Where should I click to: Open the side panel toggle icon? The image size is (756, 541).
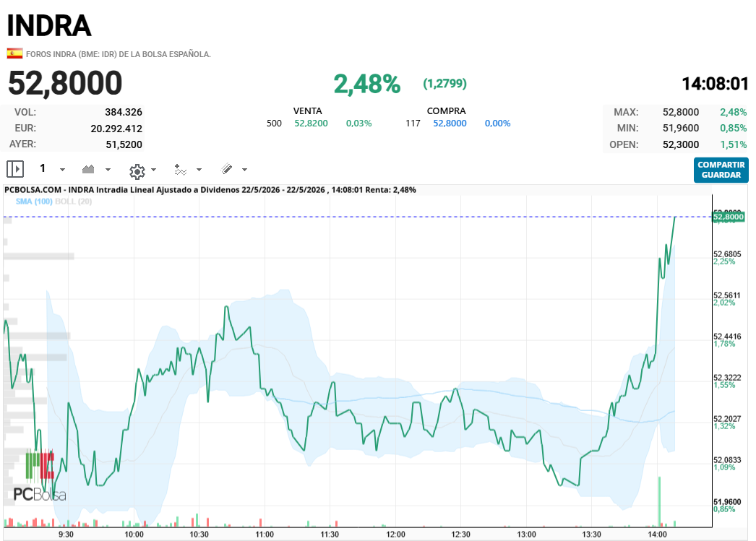(x=15, y=169)
